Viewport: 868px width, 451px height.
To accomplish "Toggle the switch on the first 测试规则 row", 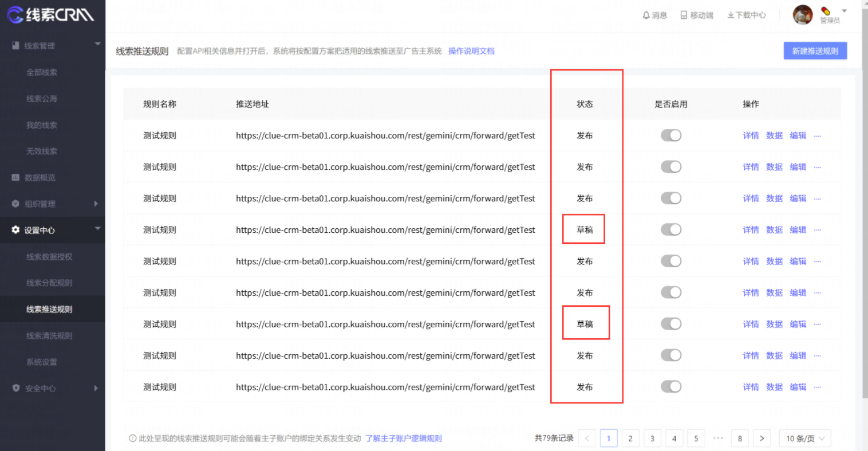I will click(x=671, y=135).
